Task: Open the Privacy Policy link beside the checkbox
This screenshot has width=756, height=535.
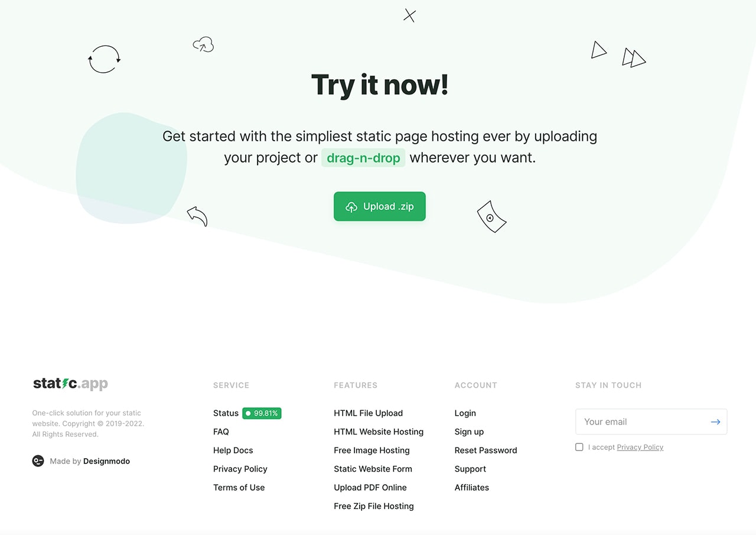Action: [640, 448]
